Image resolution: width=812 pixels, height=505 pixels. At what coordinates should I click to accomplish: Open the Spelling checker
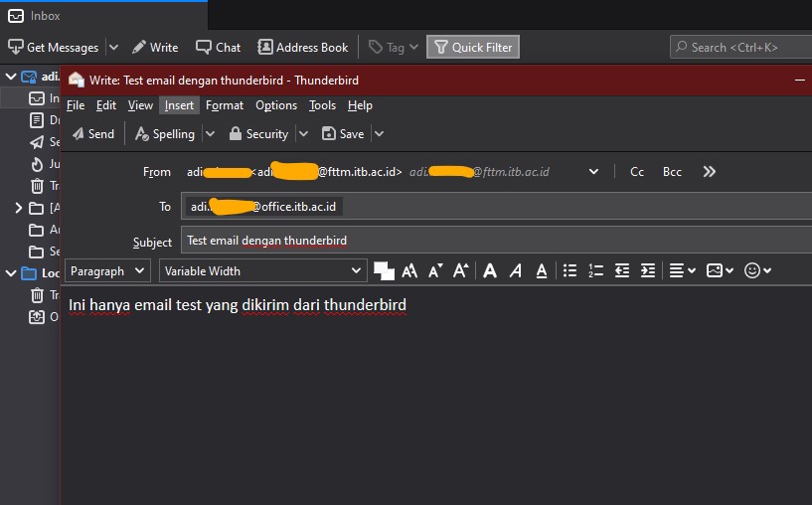tap(165, 134)
